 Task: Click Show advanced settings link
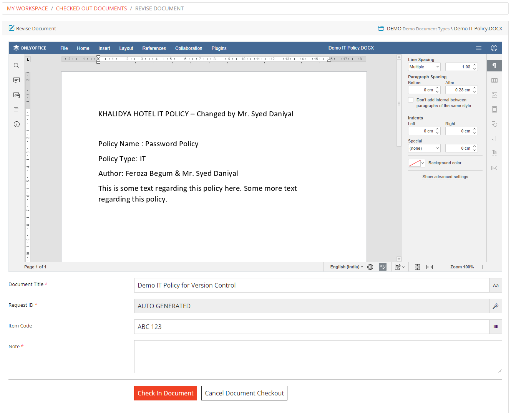[x=445, y=177]
